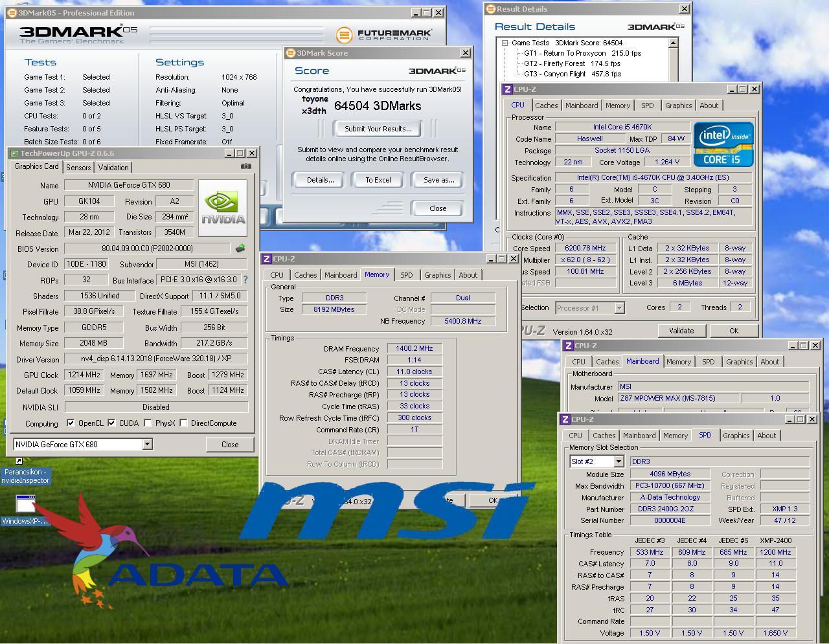Click the Details button in 3DMark Score

[320, 180]
